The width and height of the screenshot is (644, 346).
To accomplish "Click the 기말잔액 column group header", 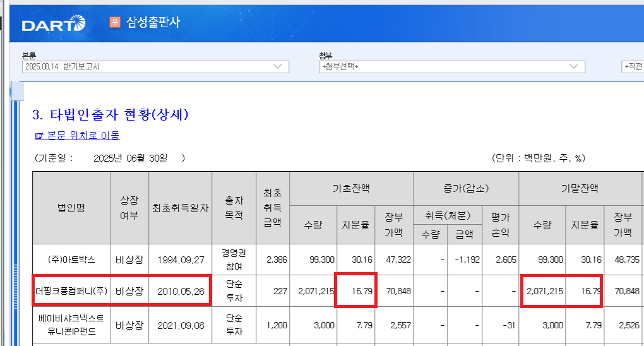I will coord(580,188).
